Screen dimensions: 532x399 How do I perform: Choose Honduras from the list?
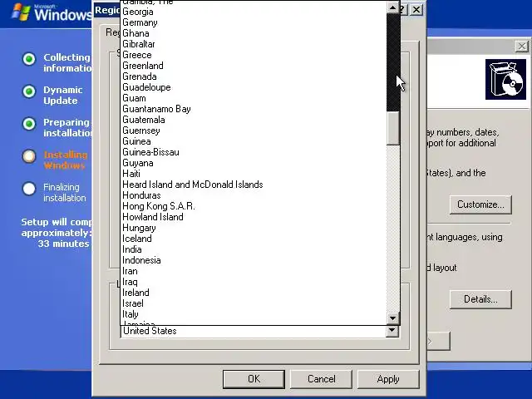254,196
